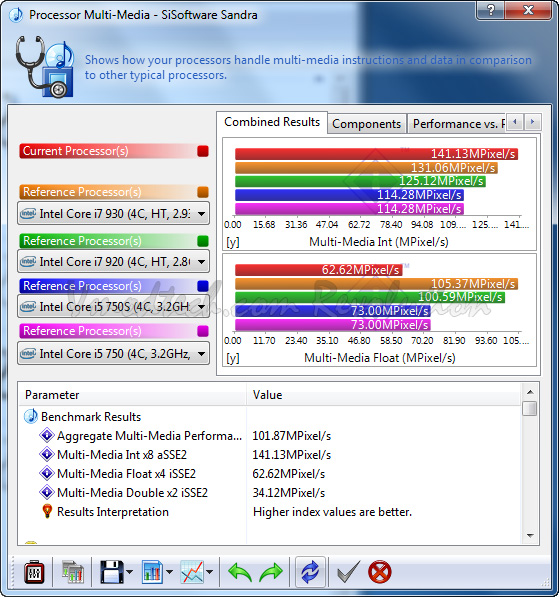Expand the bar chart icon dropdown arrow

coord(169,571)
